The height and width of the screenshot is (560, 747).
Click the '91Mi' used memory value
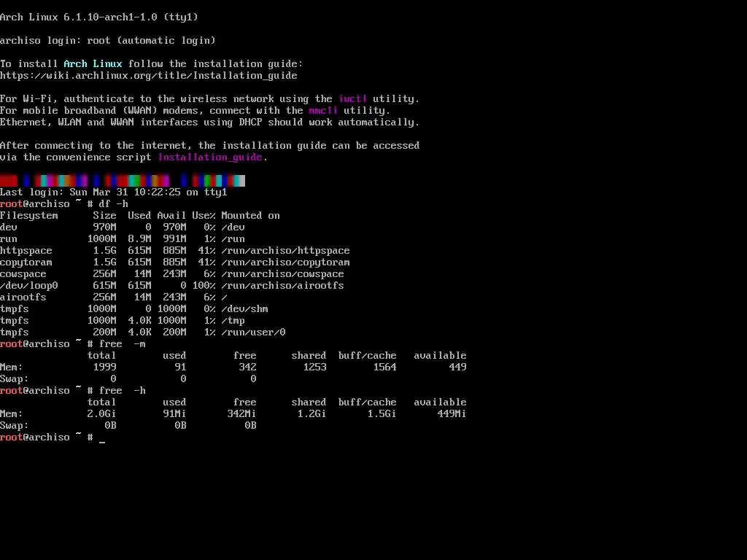tap(175, 414)
